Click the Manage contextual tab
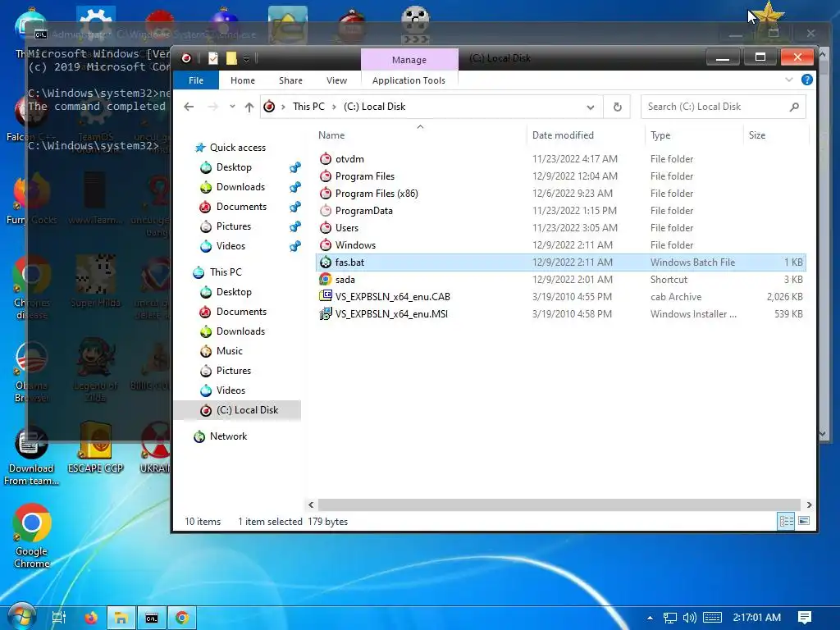The width and height of the screenshot is (840, 630). point(409,59)
